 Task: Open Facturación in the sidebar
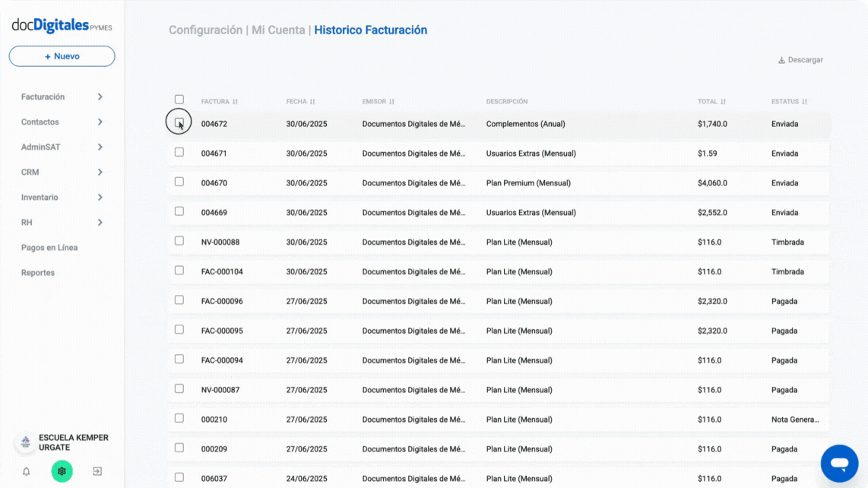coord(43,97)
